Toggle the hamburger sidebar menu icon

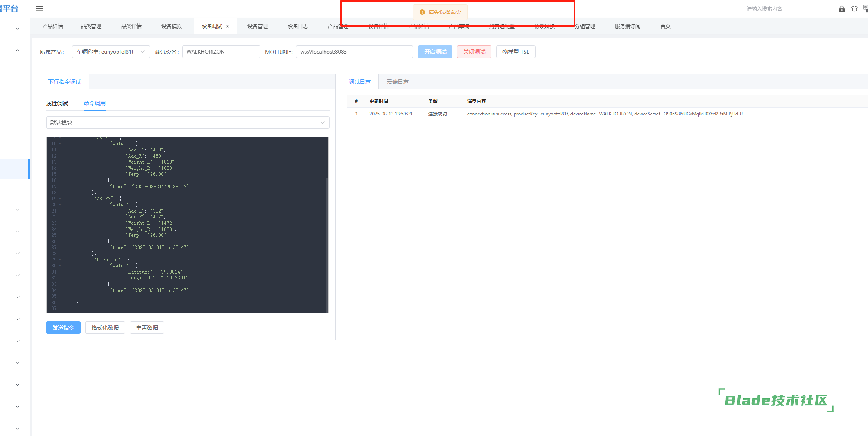click(39, 9)
